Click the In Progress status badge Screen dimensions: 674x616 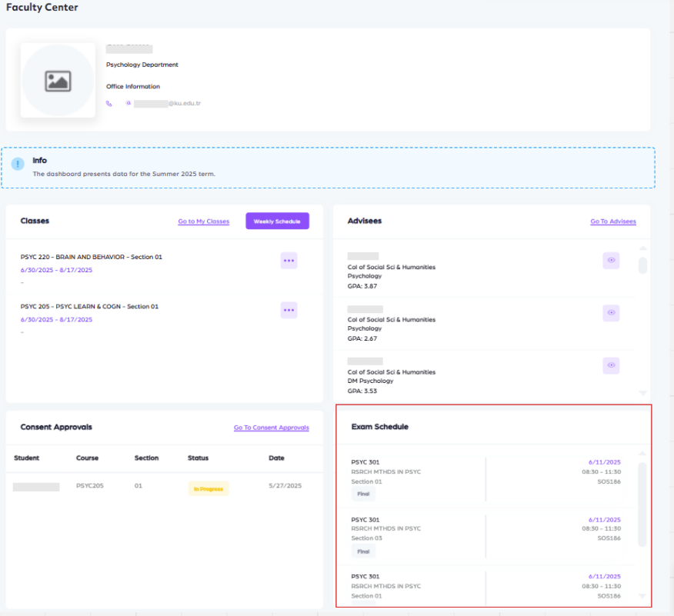click(x=209, y=488)
